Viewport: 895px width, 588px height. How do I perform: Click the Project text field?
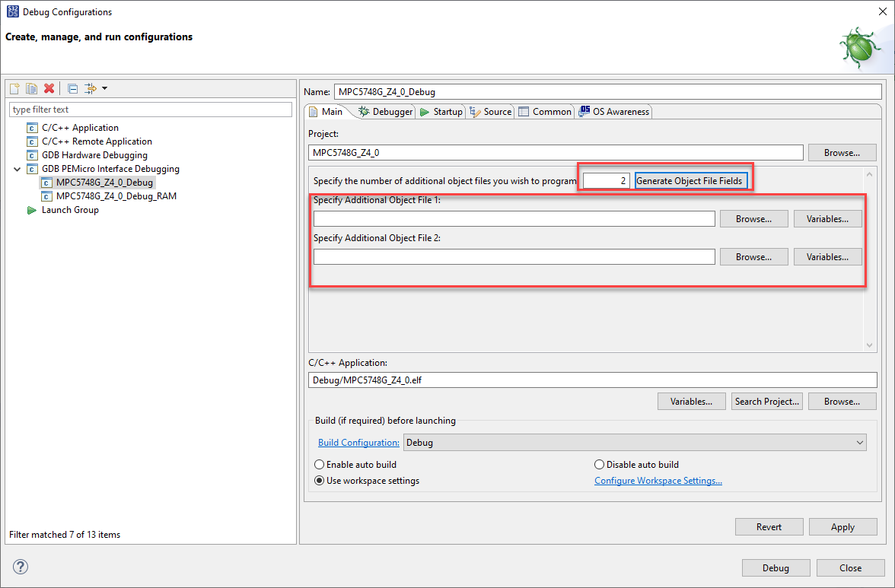tap(556, 153)
